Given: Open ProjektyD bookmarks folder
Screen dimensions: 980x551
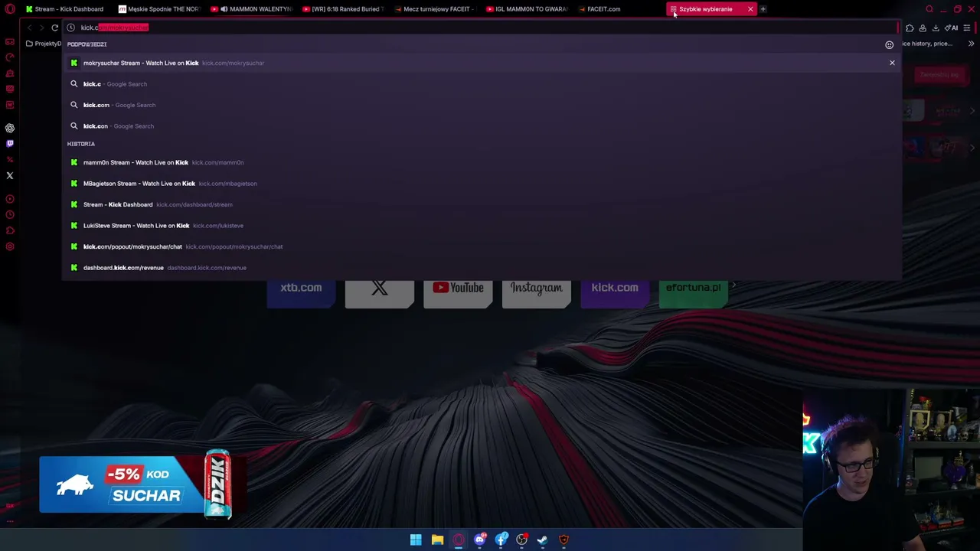Looking at the screenshot, I should tap(44, 44).
